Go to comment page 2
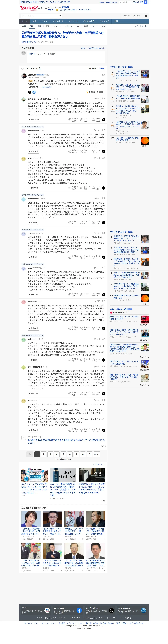This screenshot has width=168, height=644. 44,454
